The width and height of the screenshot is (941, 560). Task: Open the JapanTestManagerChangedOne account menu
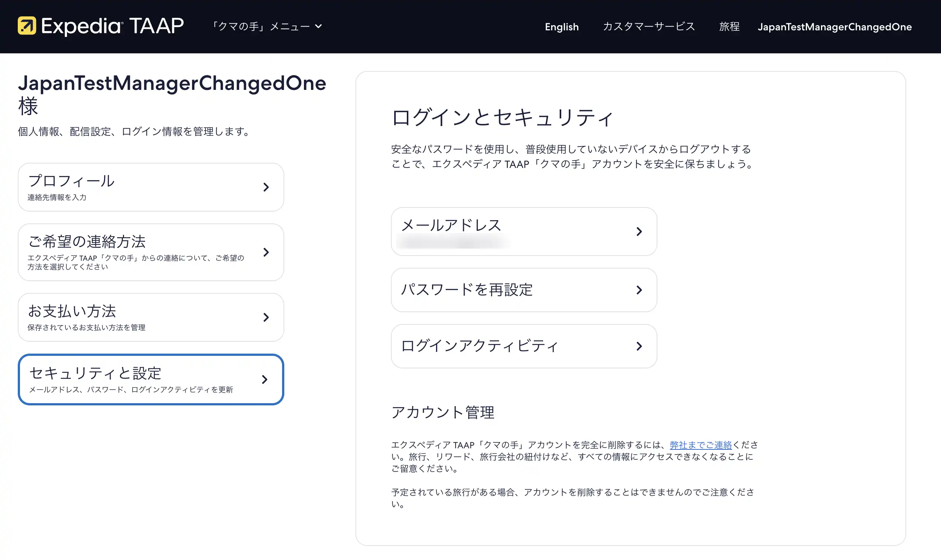coord(834,27)
